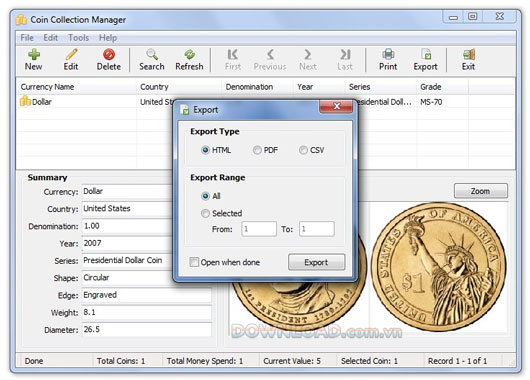Sort by Denomination column header
530x380 pixels.
point(257,87)
